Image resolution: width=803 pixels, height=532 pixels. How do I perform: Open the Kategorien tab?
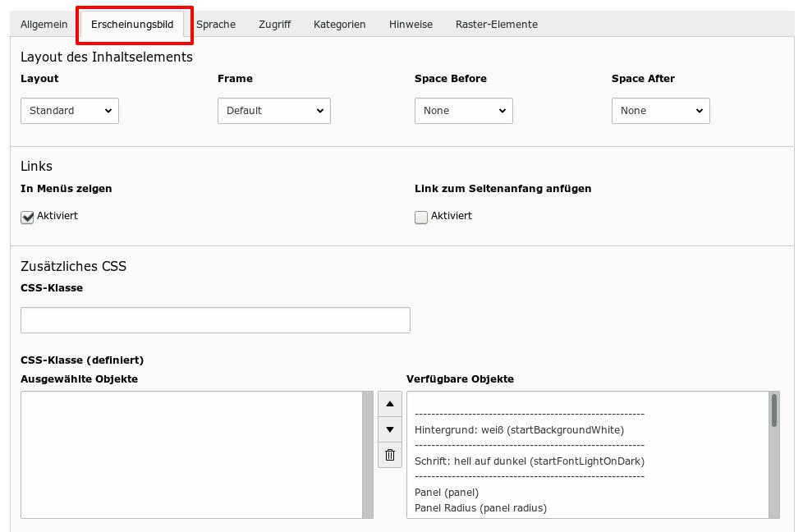pos(340,24)
